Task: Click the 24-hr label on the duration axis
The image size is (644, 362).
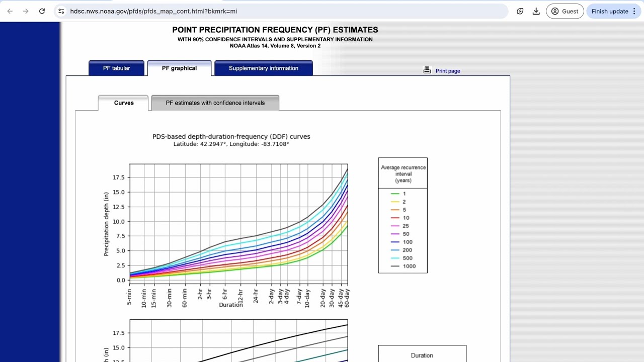Action: pos(256,296)
